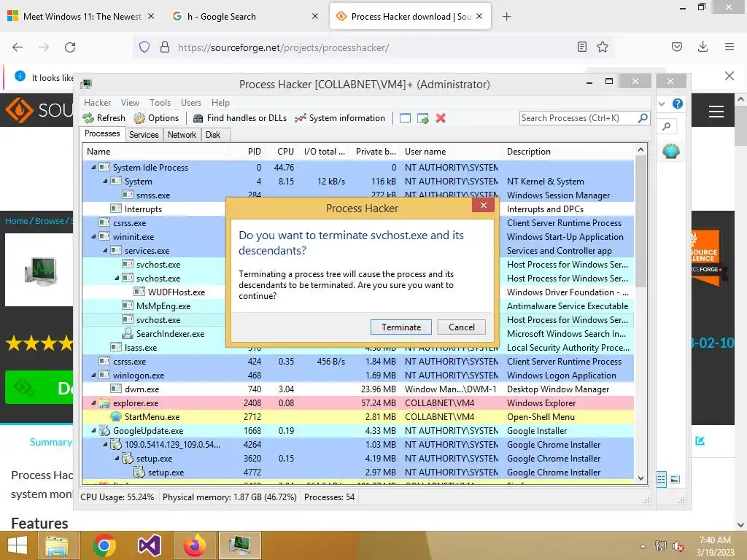The width and height of the screenshot is (747, 560).
Task: Select the dwm.exe process row
Action: coord(357,389)
